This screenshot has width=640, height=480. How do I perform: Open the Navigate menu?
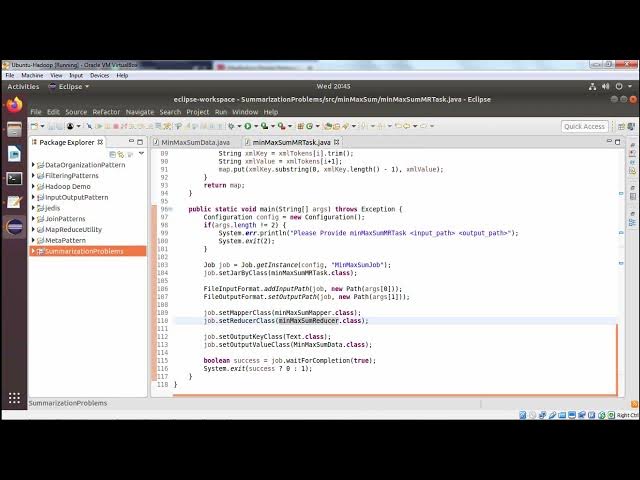140,112
